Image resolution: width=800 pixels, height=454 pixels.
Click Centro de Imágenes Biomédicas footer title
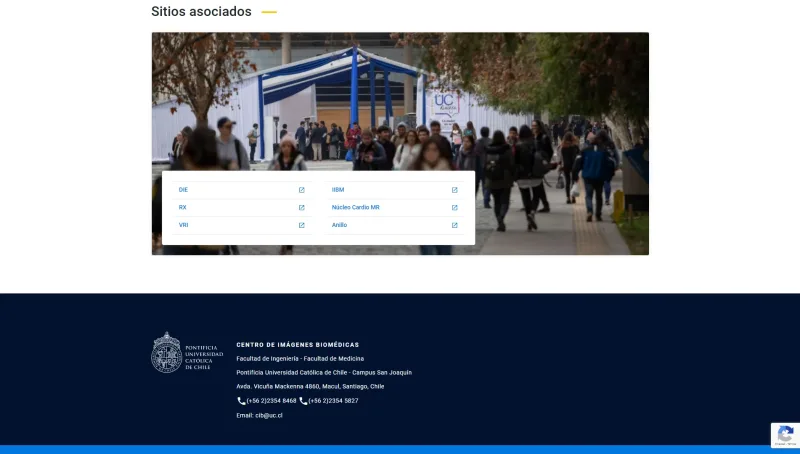[297, 345]
